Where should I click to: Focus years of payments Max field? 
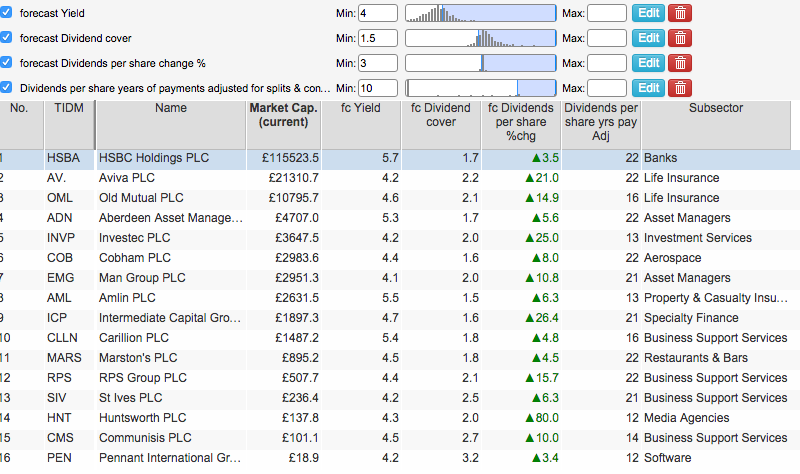click(607, 88)
